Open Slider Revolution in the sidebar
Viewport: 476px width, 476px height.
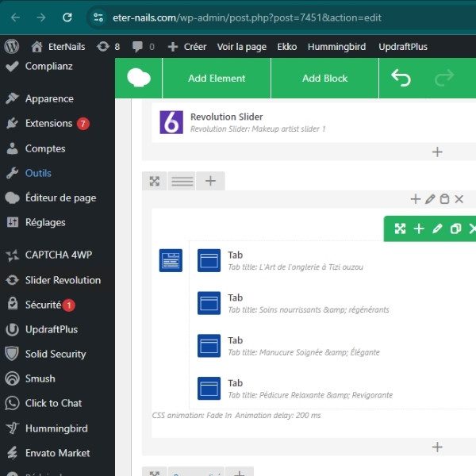click(63, 280)
